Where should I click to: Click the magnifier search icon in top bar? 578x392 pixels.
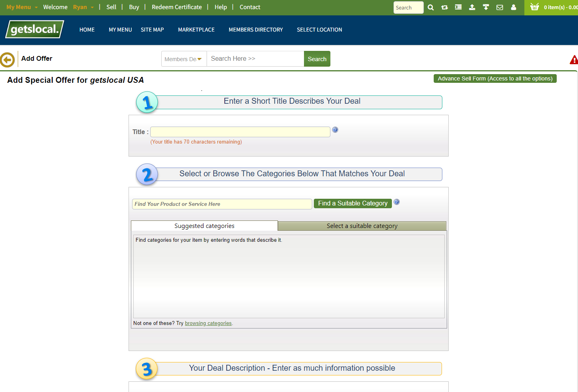click(431, 7)
